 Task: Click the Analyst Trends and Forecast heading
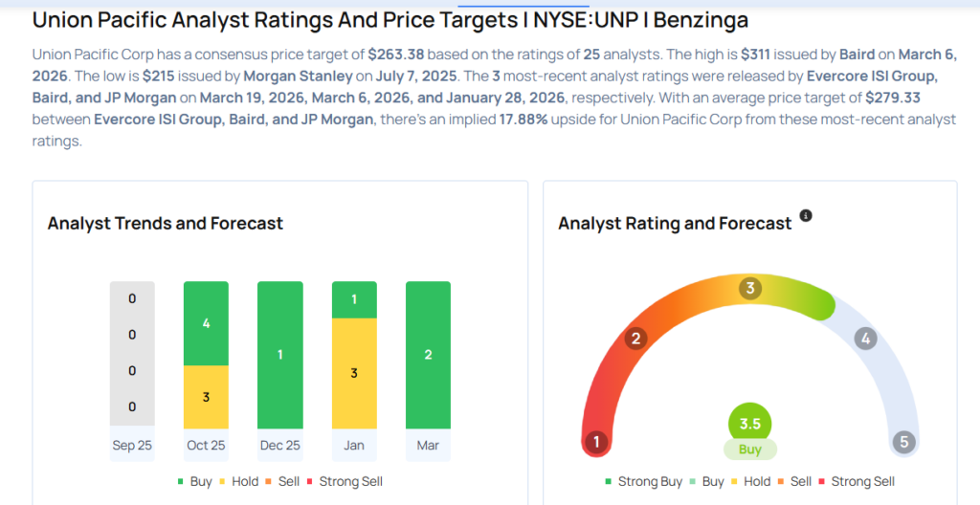click(x=166, y=224)
